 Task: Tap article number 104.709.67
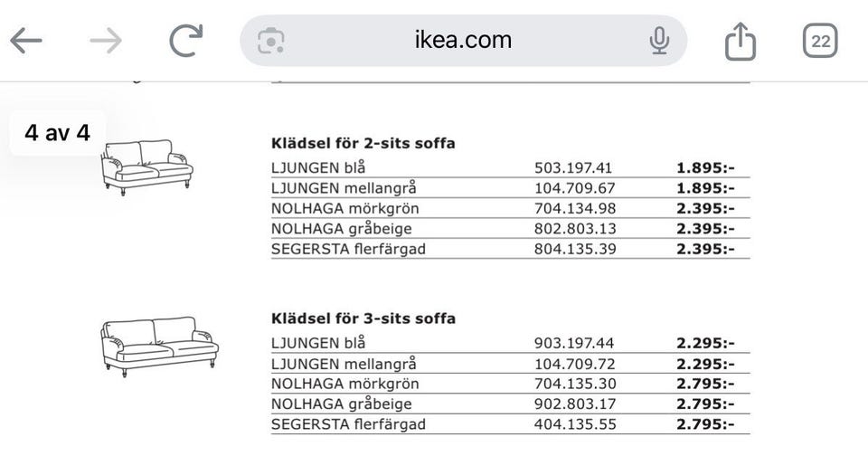575,188
